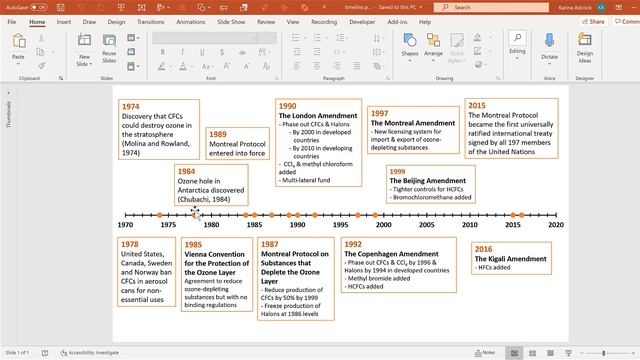Toggle Underline formatting
The width and height of the screenshot is (640, 360).
click(202, 52)
